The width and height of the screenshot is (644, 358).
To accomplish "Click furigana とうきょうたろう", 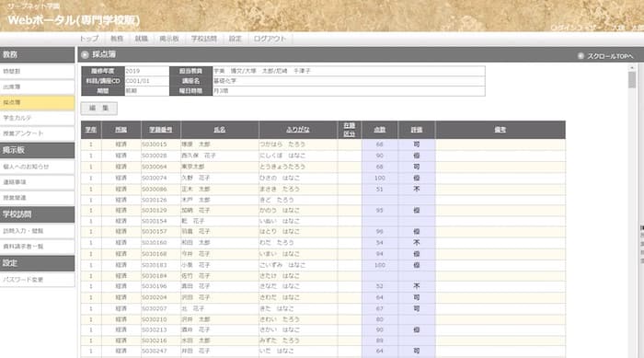I will tap(282, 167).
